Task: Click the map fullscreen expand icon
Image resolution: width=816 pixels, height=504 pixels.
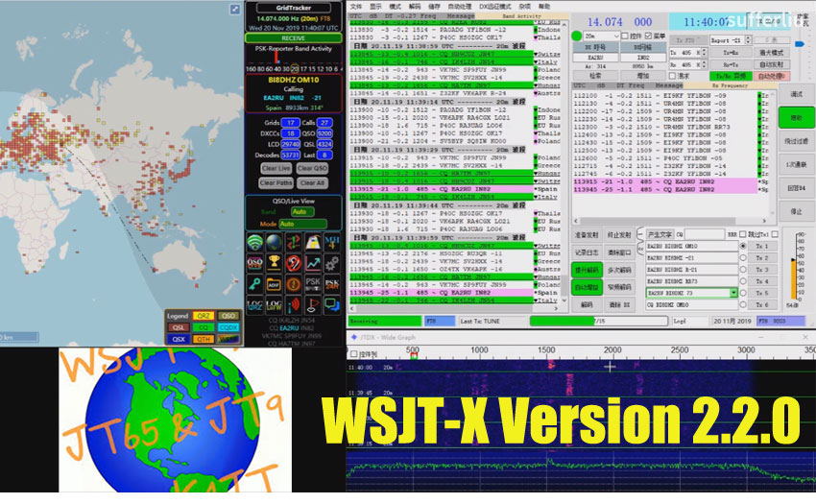Action: click(x=235, y=9)
